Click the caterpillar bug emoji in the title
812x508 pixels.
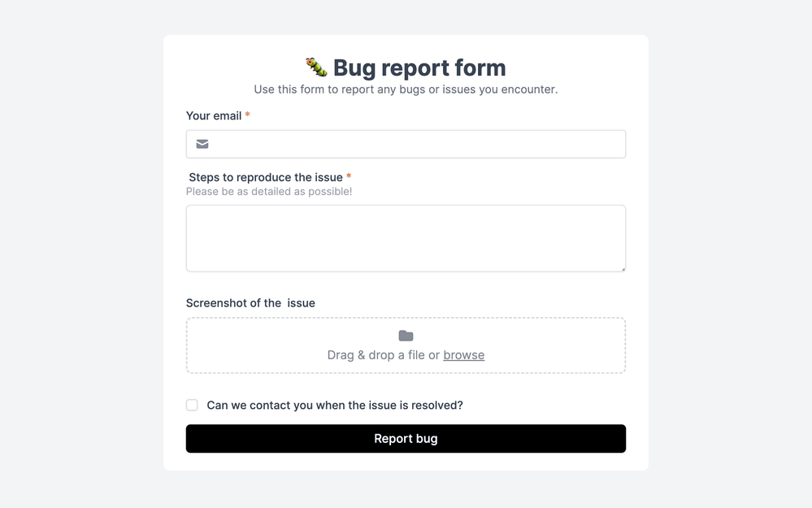coord(316,67)
